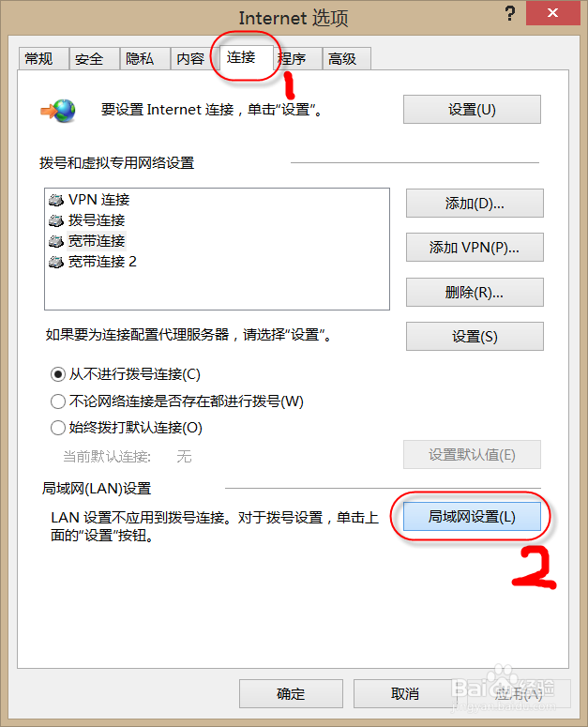Click the 取消 button
The width and height of the screenshot is (588, 727).
[405, 693]
